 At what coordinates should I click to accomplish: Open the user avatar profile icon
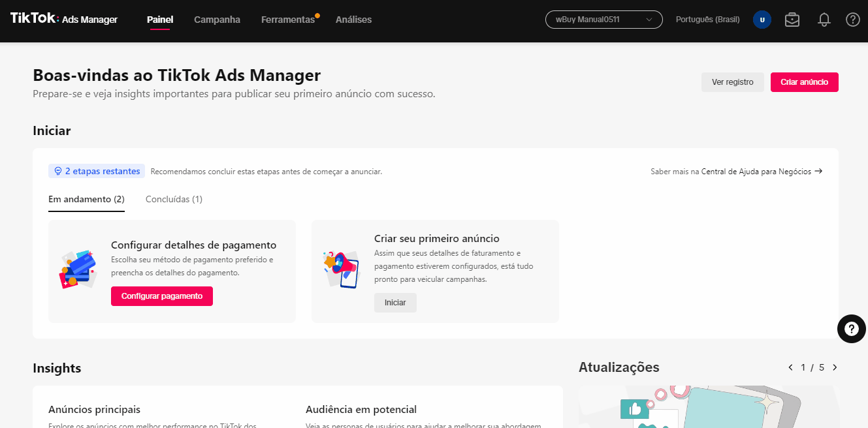point(762,20)
